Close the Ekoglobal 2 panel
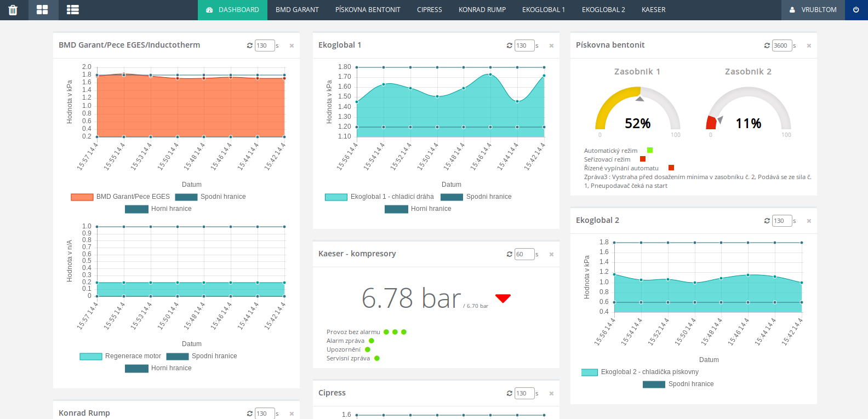 pos(809,221)
